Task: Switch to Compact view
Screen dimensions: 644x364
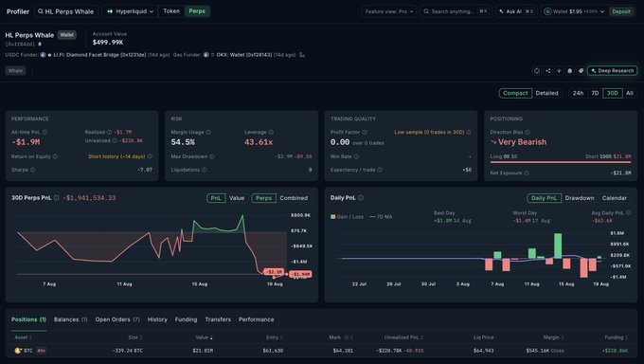Action: click(x=515, y=93)
